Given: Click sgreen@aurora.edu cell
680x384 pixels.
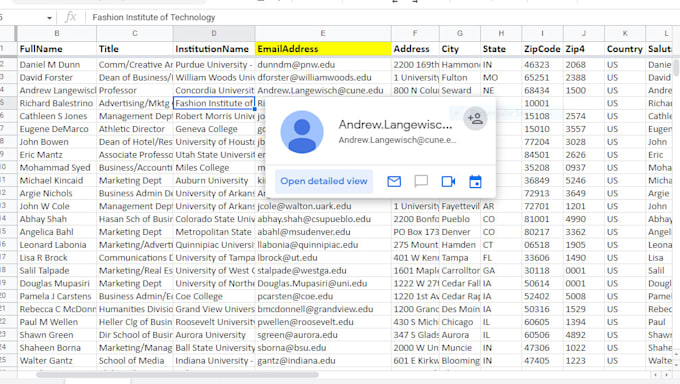Looking at the screenshot, I should [x=323, y=335].
